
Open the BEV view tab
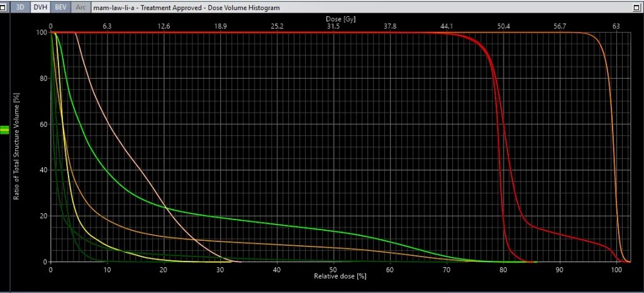pyautogui.click(x=60, y=8)
